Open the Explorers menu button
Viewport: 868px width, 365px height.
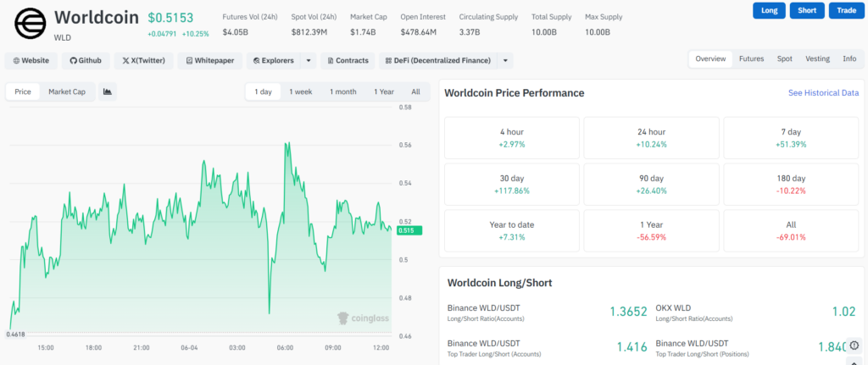[x=274, y=61]
